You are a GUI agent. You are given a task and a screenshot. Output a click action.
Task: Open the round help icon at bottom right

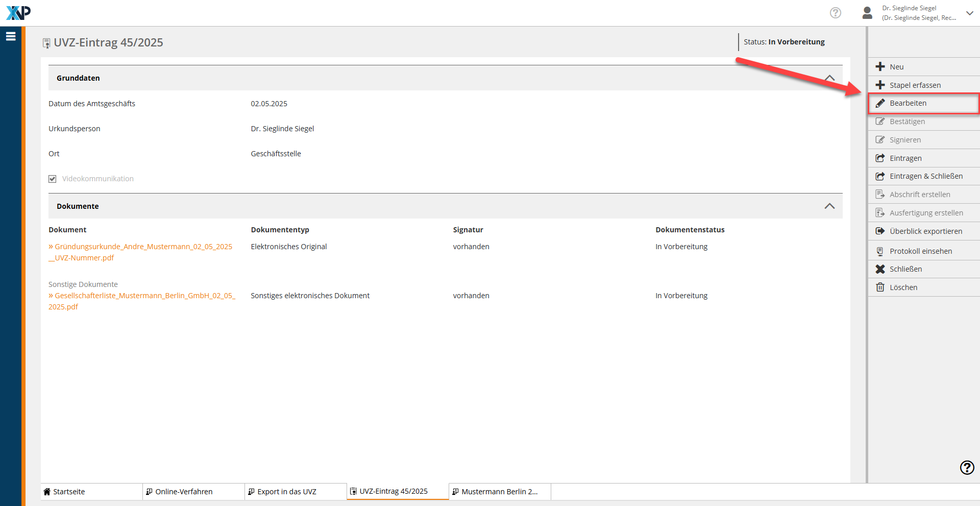967,467
